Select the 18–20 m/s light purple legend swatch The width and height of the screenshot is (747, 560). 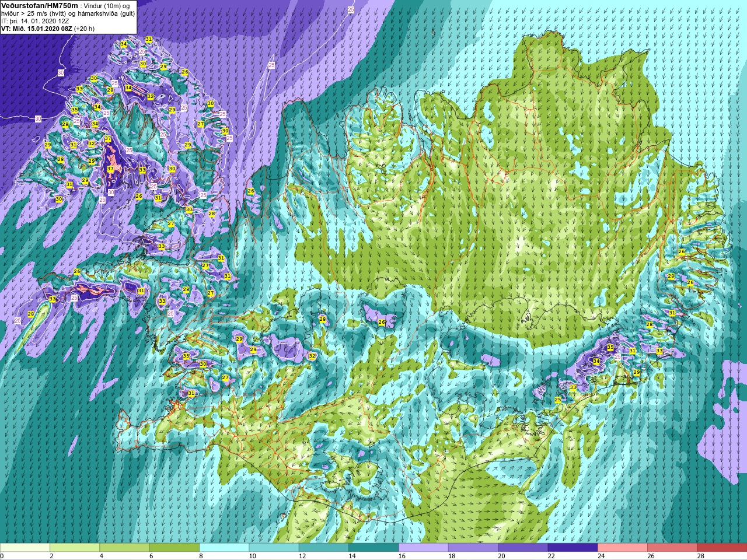(x=473, y=548)
